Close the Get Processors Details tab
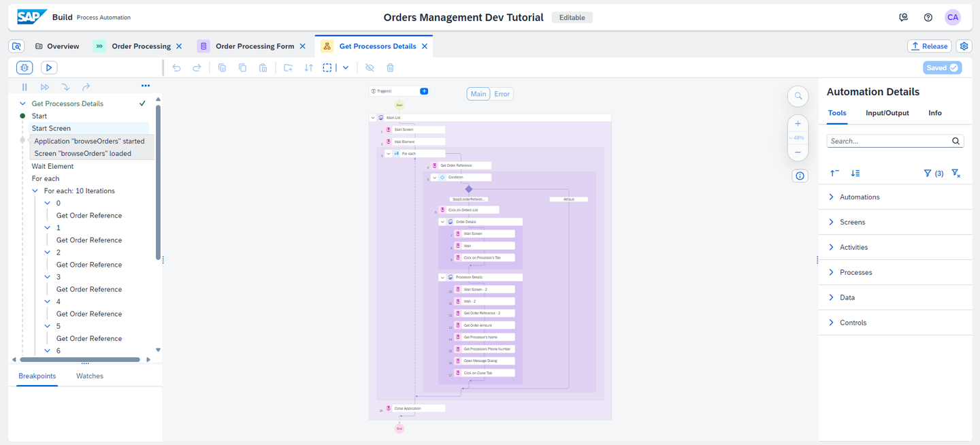 pos(425,46)
